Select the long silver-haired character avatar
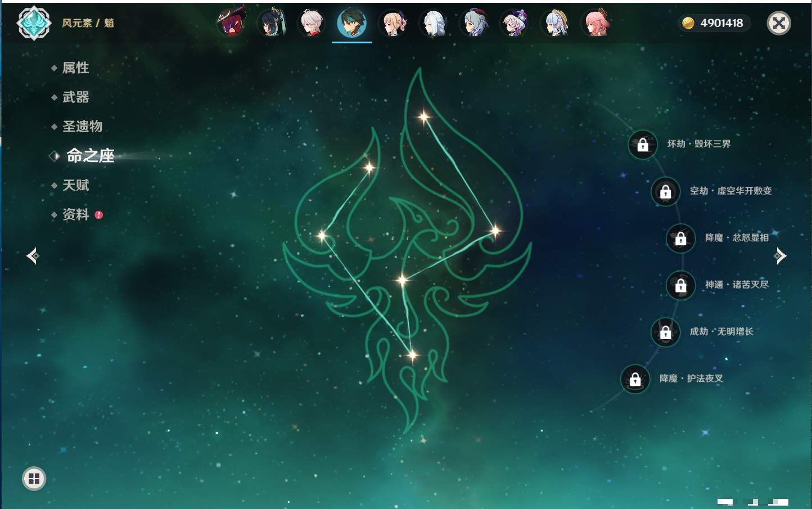This screenshot has width=812, height=509. coord(434,22)
